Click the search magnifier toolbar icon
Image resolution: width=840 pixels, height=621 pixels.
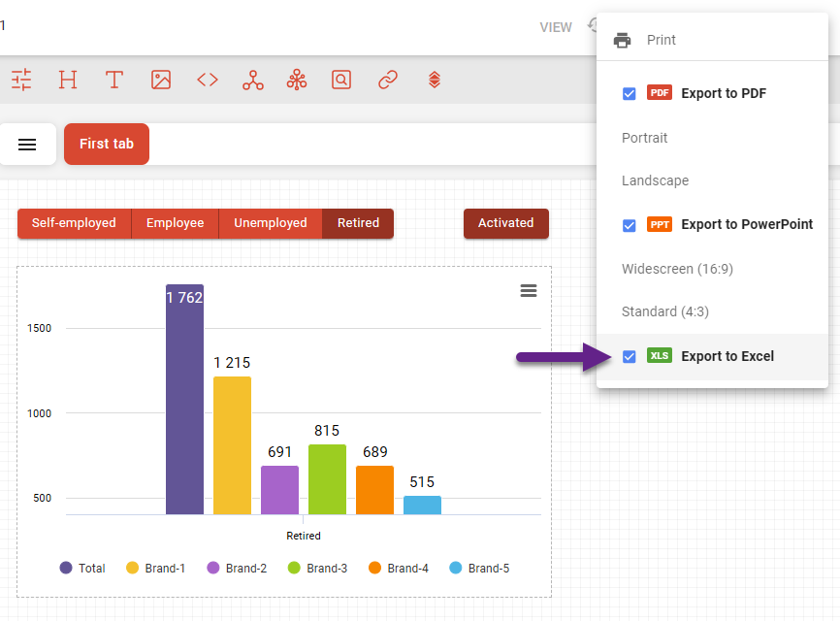[x=341, y=80]
